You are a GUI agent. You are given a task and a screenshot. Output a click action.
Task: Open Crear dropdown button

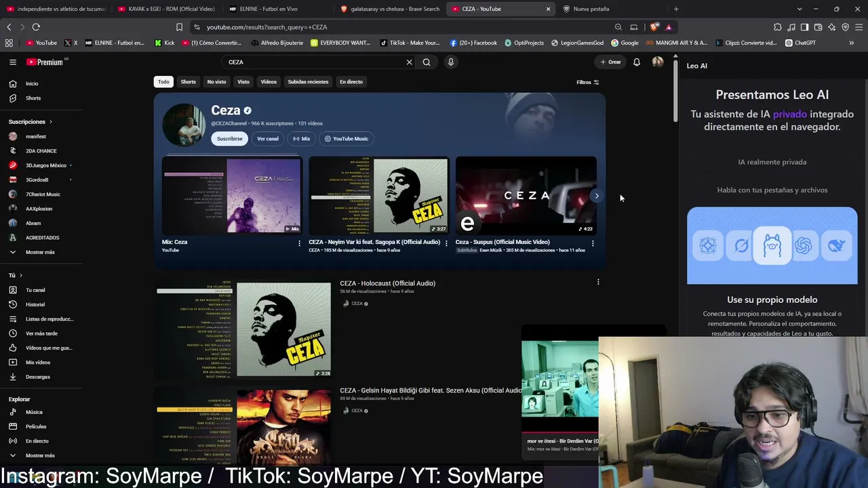click(610, 62)
